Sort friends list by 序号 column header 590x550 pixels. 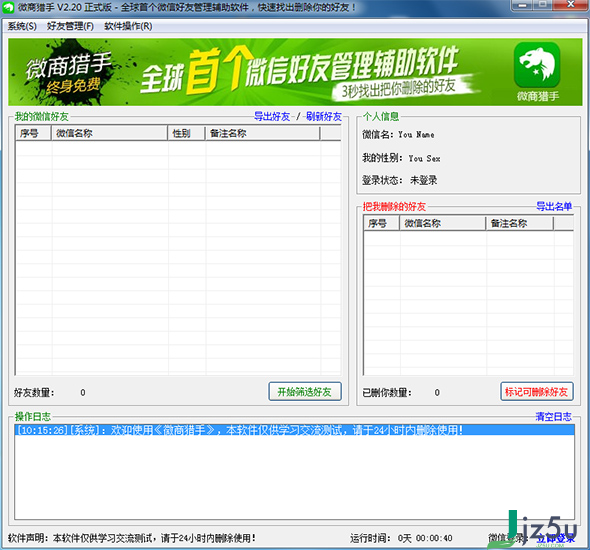click(x=33, y=133)
